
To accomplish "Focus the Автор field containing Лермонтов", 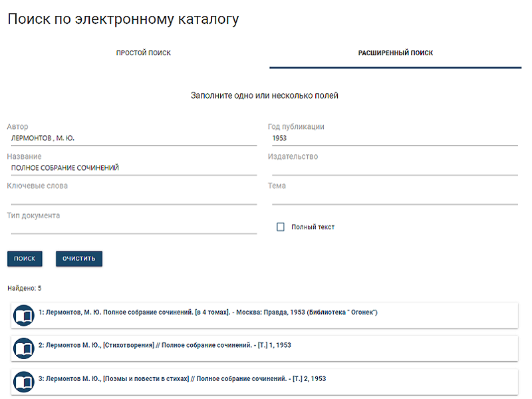I will (133, 138).
